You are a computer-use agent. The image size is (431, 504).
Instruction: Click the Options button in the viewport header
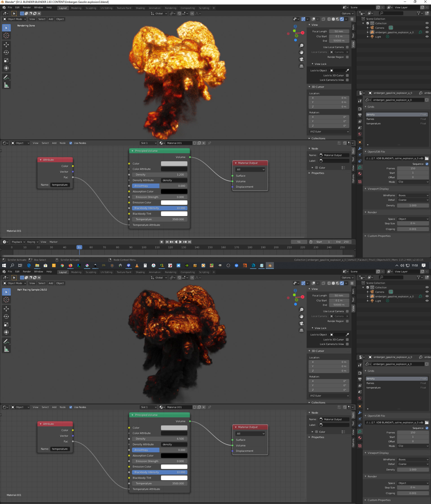347,13
